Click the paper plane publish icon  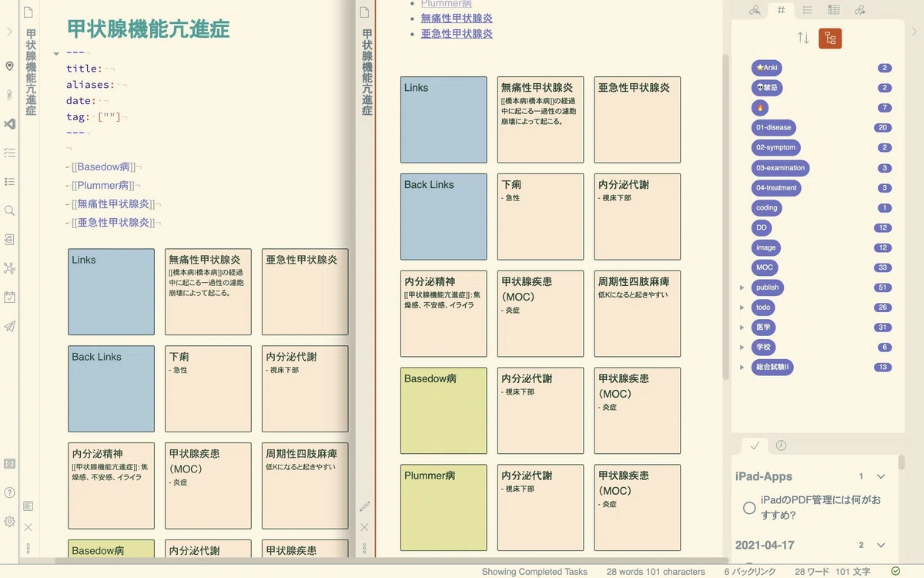tap(9, 326)
